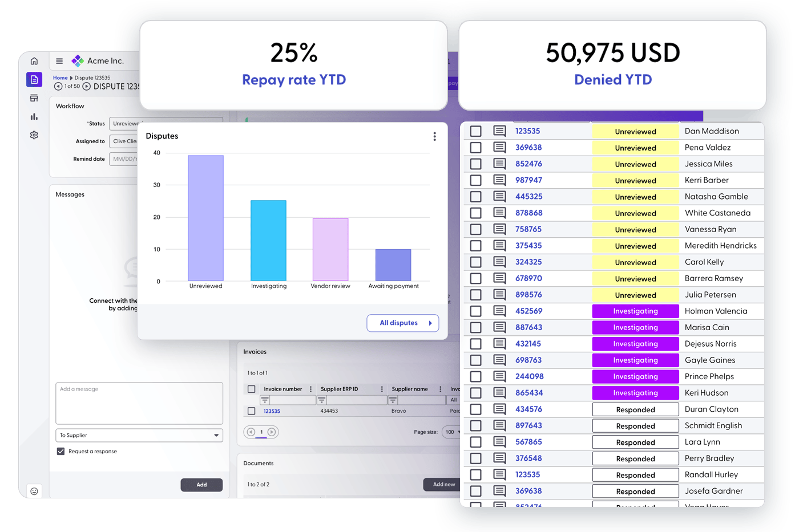Open the Disputes chart three-dot menu
The width and height of the screenshot is (799, 532).
434,136
